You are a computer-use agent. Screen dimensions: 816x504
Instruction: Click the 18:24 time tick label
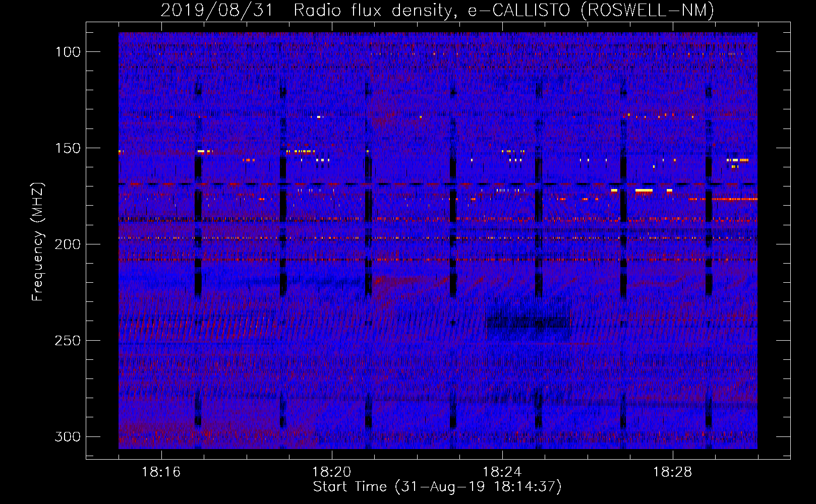(x=502, y=472)
